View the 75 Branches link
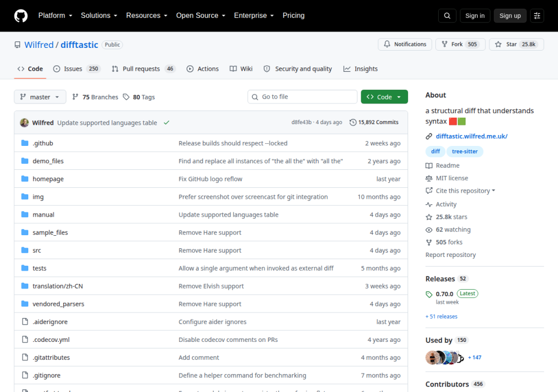Viewport: 558px width, 392px height. click(x=95, y=97)
